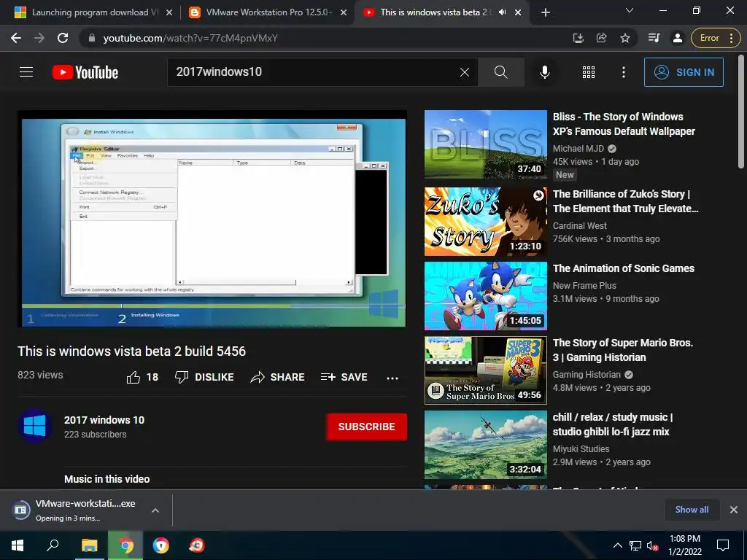Open the tab search dropdown chevron

coord(630,10)
